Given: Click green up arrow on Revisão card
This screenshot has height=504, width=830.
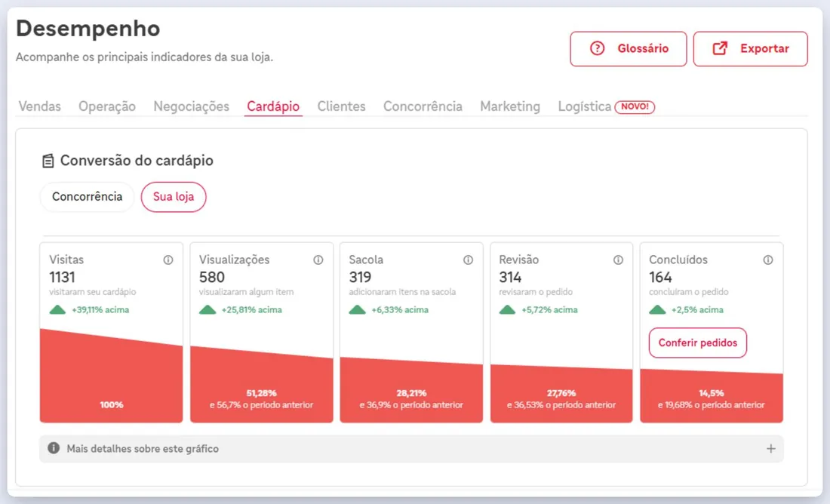Looking at the screenshot, I should [507, 309].
